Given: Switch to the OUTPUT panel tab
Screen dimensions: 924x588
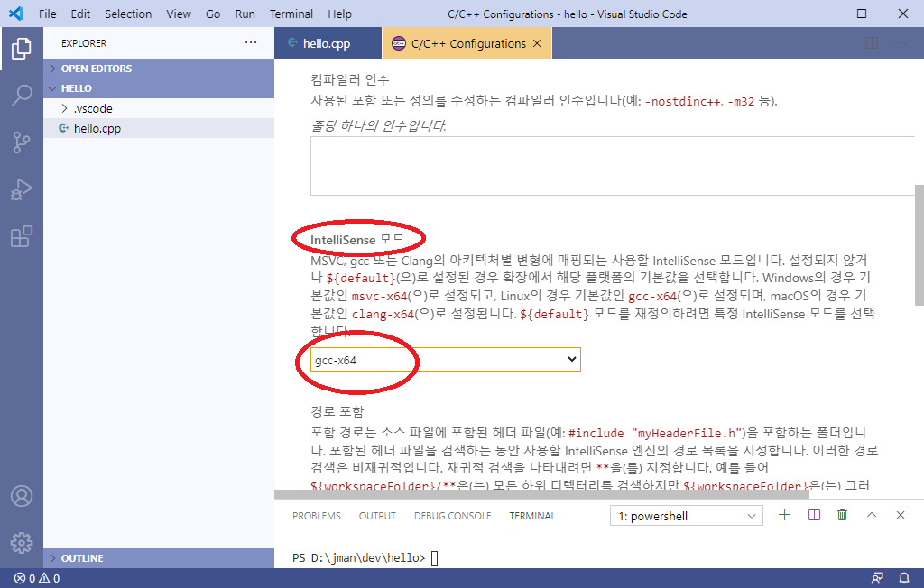Looking at the screenshot, I should (377, 516).
